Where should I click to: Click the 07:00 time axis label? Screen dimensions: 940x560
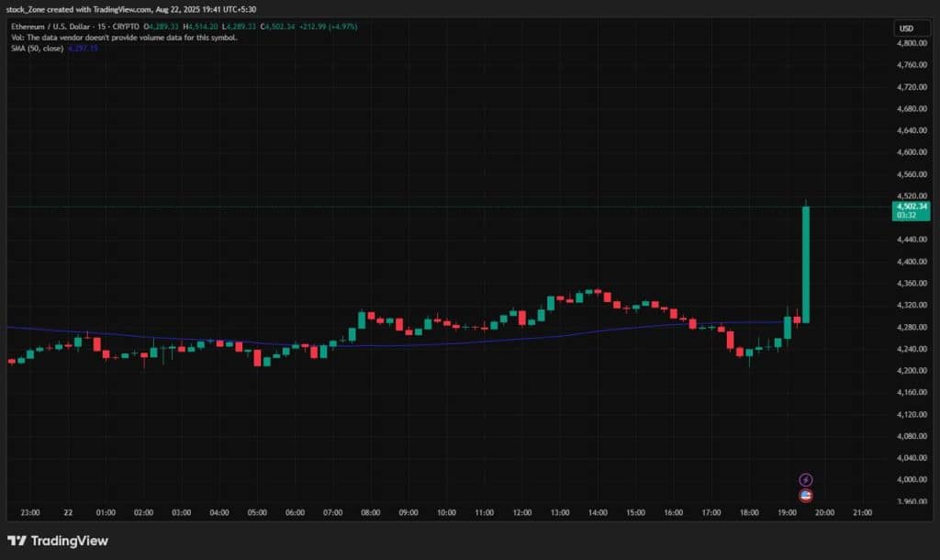[332, 511]
